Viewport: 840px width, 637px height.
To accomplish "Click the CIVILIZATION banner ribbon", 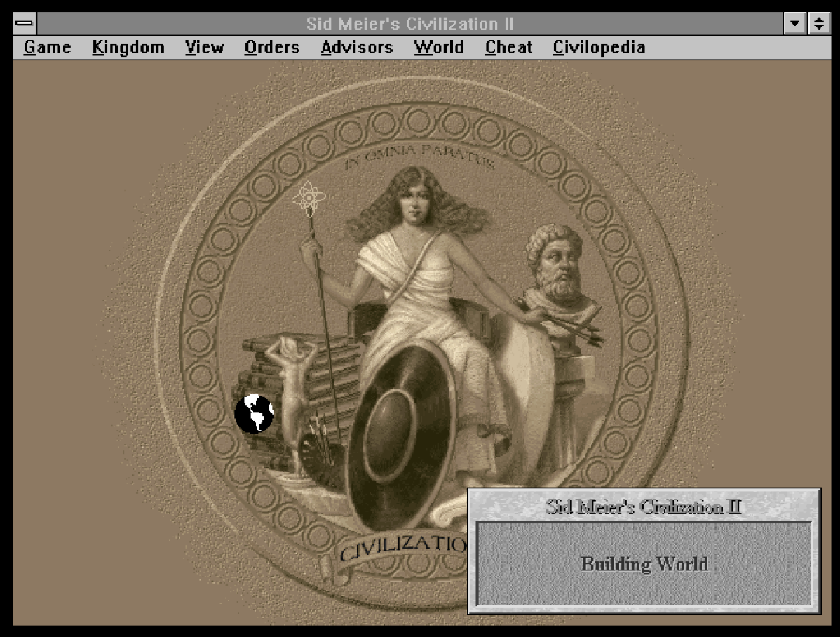I will click(x=400, y=547).
